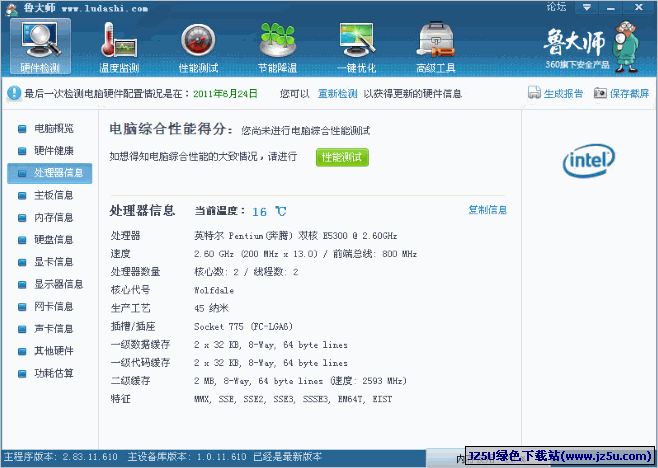Image resolution: width=658 pixels, height=468 pixels.
Task: Minimize the 鲁大师 window
Action: pos(611,8)
